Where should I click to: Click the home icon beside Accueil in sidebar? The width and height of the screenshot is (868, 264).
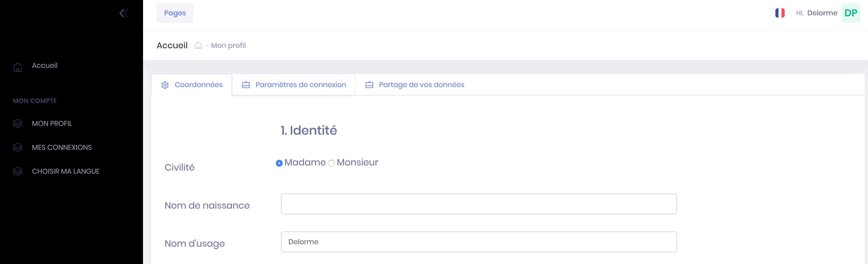18,67
